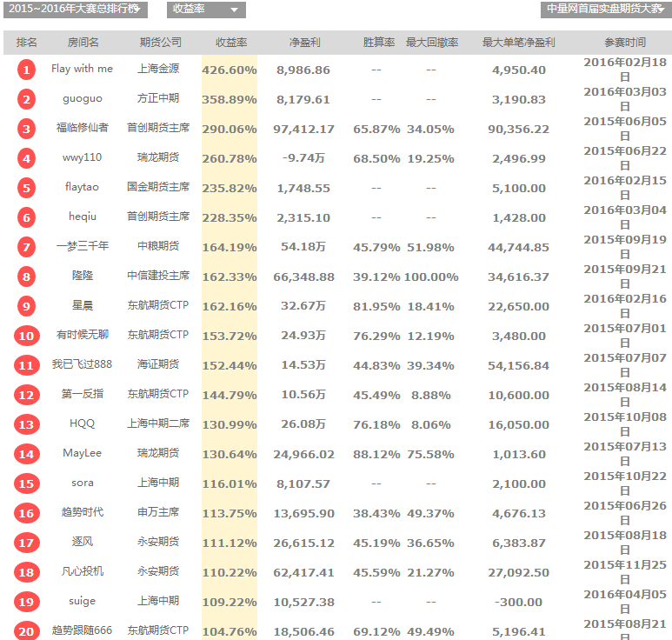
Task: Click the rank 7 red badge
Action: [26, 247]
